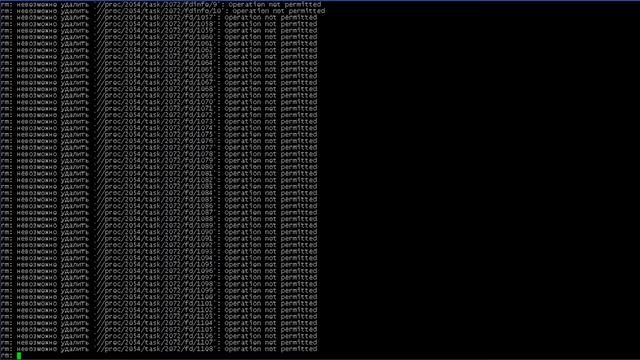The height and width of the screenshot is (360, 640).
Task: Select the output line mentioning fd/1086
Action: [x=158, y=207]
